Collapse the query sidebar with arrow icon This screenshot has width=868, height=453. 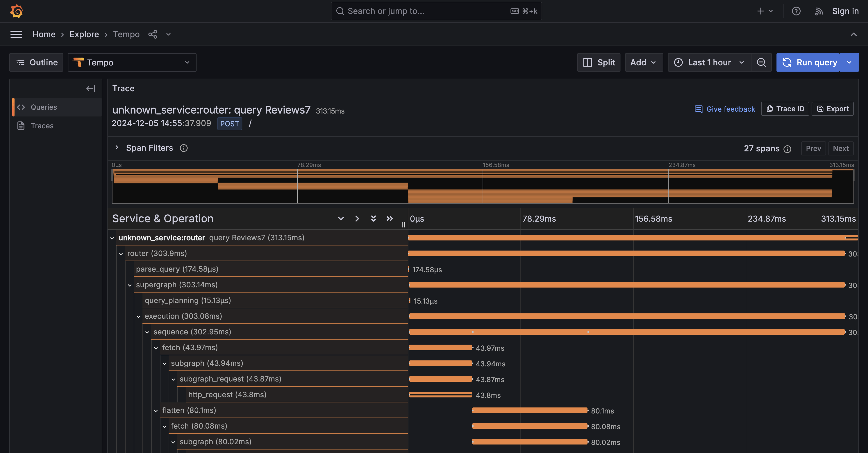(91, 88)
